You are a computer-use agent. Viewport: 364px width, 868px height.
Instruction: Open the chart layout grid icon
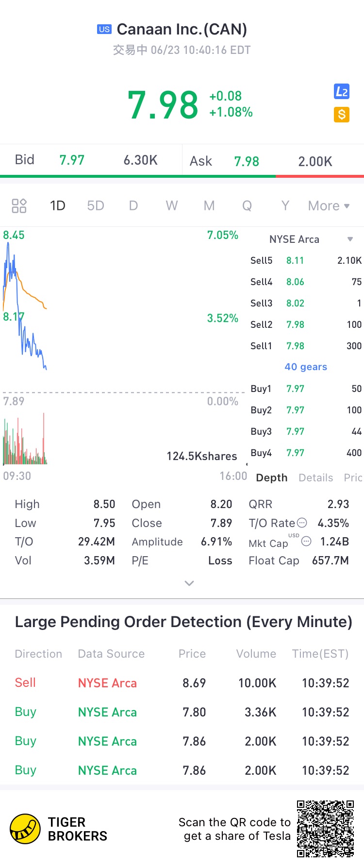point(19,206)
